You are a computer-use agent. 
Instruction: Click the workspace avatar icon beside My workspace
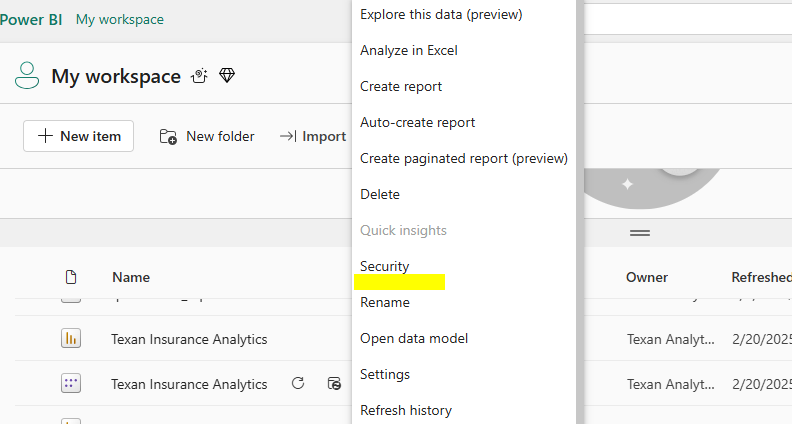[26, 76]
